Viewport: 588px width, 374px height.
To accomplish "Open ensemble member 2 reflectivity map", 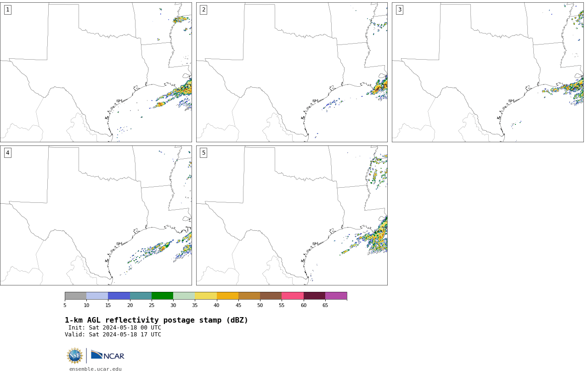I will pos(292,72).
